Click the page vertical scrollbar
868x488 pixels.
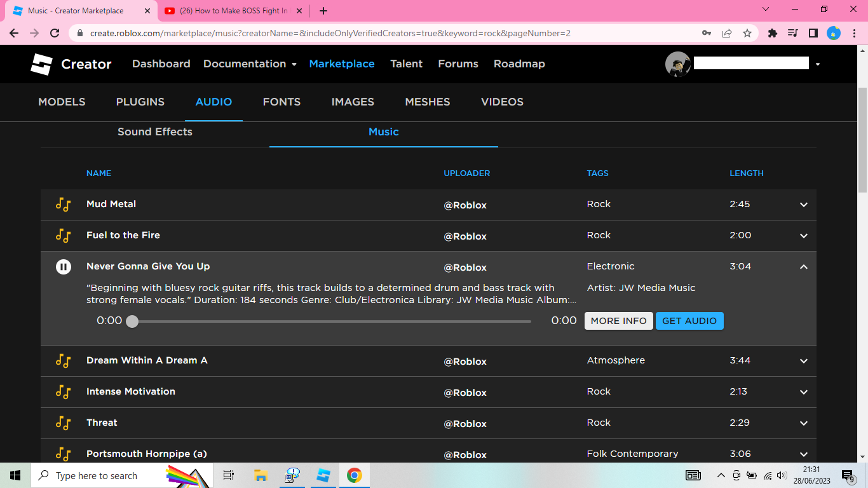click(862, 140)
